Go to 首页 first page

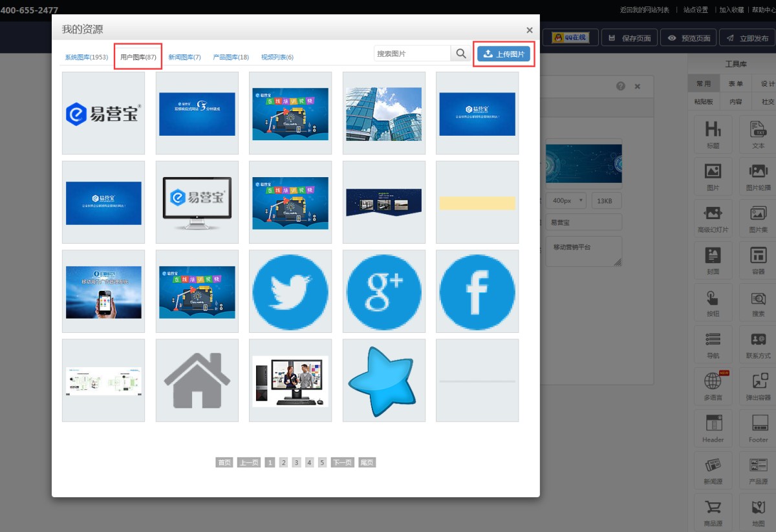(x=224, y=463)
